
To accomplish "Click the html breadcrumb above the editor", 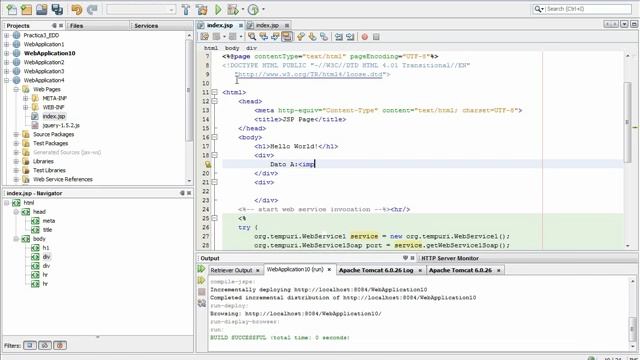I will [x=211, y=48].
